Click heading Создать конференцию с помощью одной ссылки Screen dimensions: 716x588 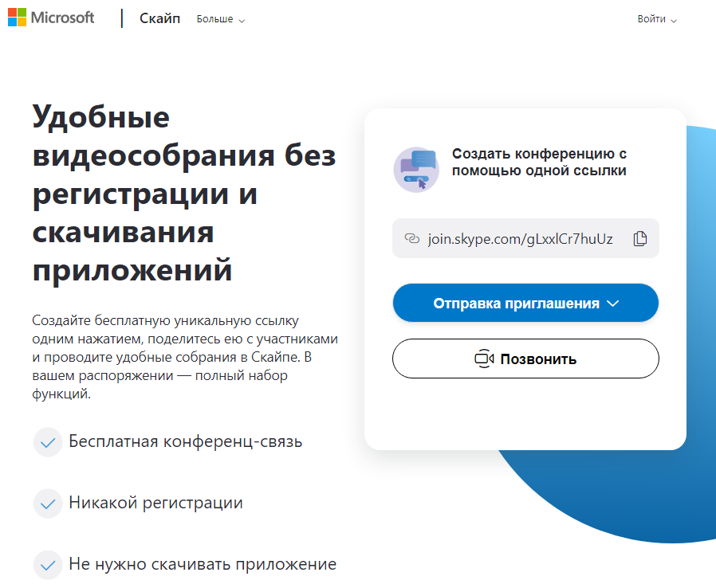click(x=539, y=162)
